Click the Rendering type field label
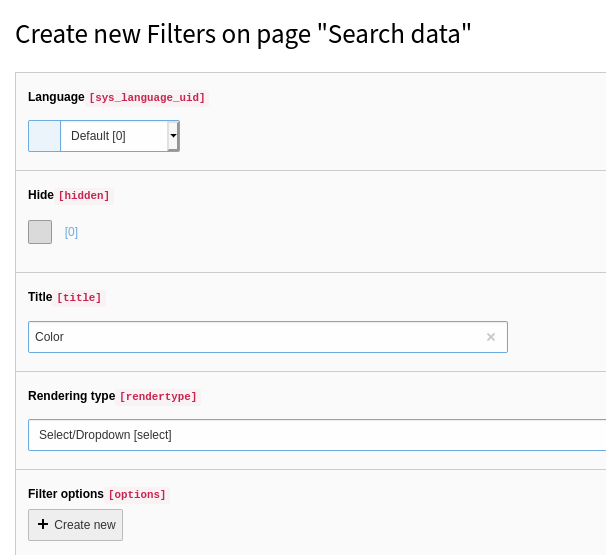Image resolution: width=606 pixels, height=555 pixels. pos(71,396)
